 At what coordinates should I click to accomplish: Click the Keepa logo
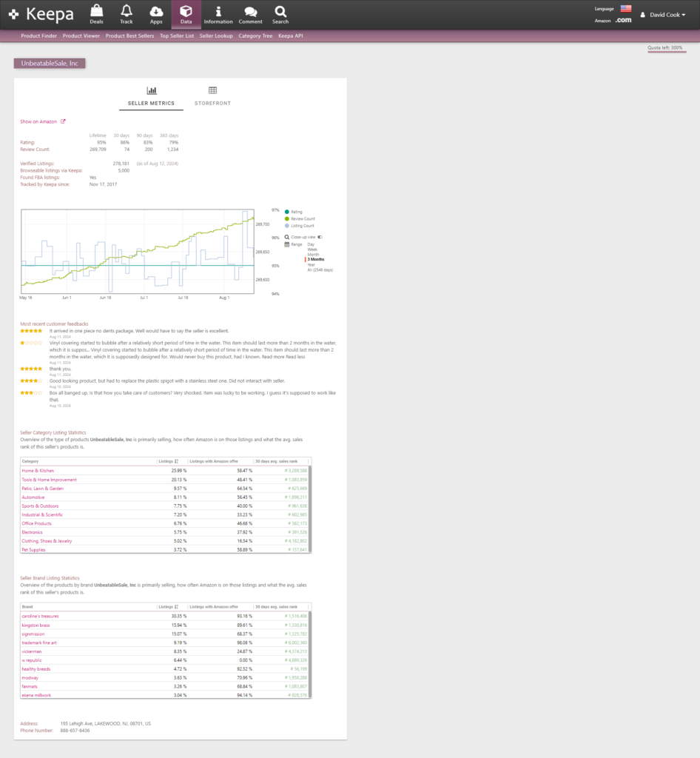(x=41, y=15)
